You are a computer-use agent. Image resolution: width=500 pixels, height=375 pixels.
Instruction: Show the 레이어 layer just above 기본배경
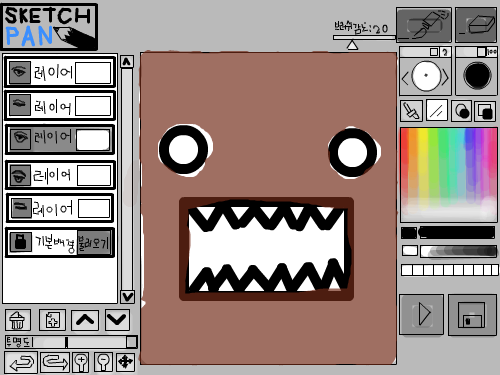click(21, 208)
